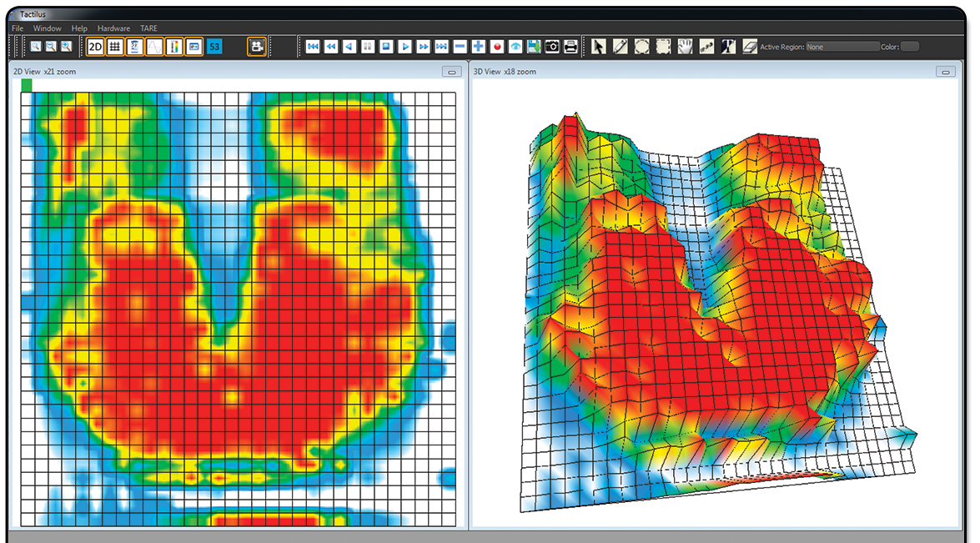The image size is (980, 543).
Task: Click the Color swatch box
Action: pyautogui.click(x=910, y=47)
